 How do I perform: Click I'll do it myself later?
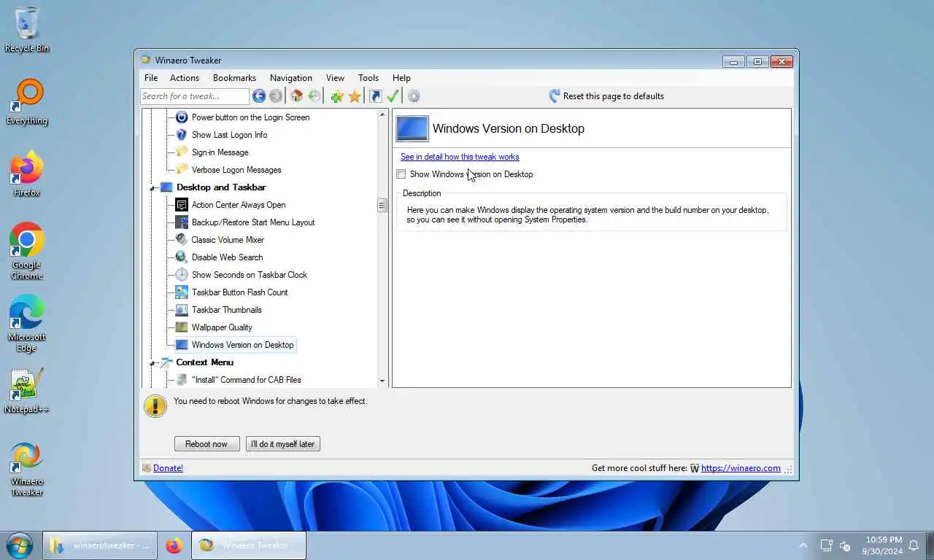[x=282, y=444]
